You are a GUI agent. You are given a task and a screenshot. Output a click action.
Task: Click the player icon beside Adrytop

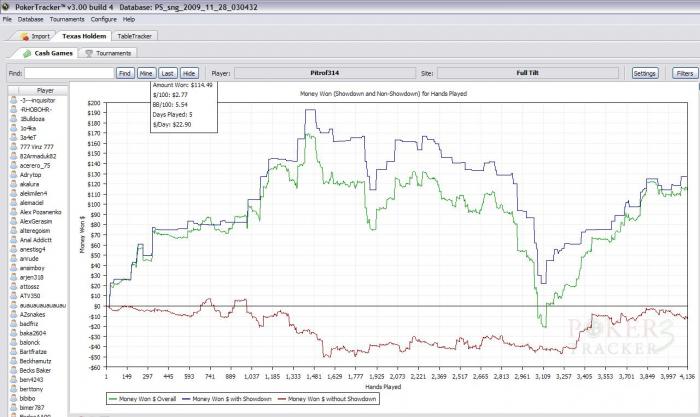[x=14, y=175]
